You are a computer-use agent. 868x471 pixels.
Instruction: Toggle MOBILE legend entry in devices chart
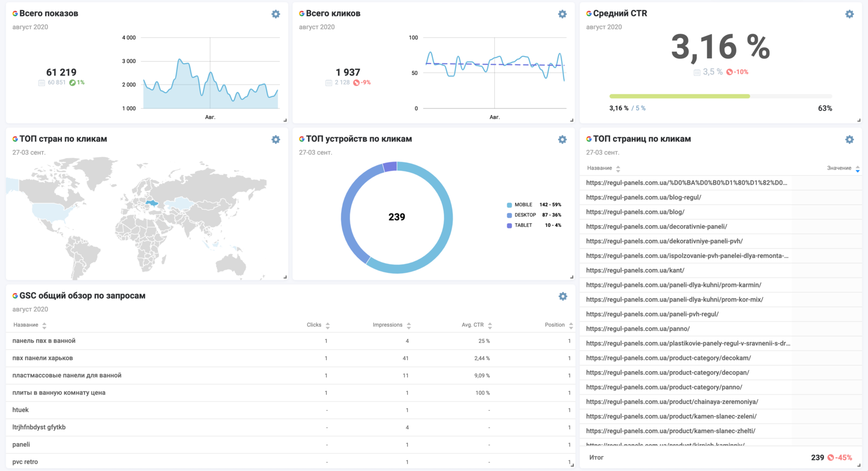(x=523, y=205)
